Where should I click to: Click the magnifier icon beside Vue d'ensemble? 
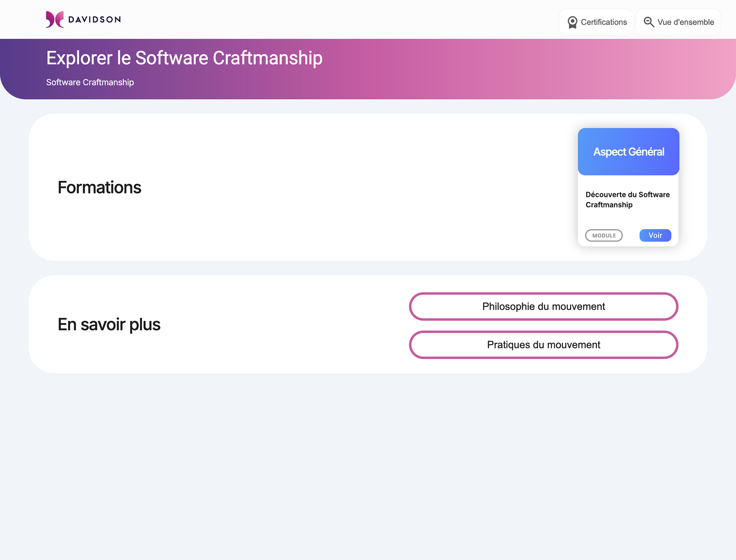[x=649, y=22]
